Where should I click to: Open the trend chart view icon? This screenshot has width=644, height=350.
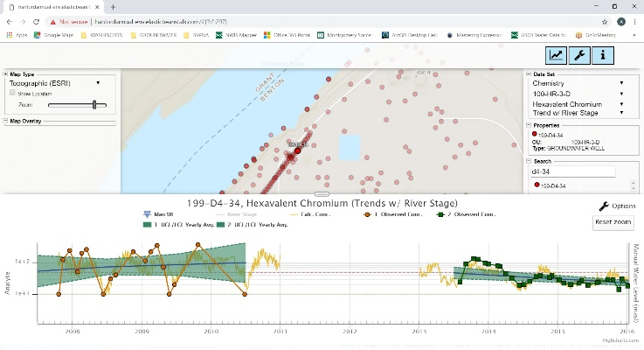(x=556, y=55)
